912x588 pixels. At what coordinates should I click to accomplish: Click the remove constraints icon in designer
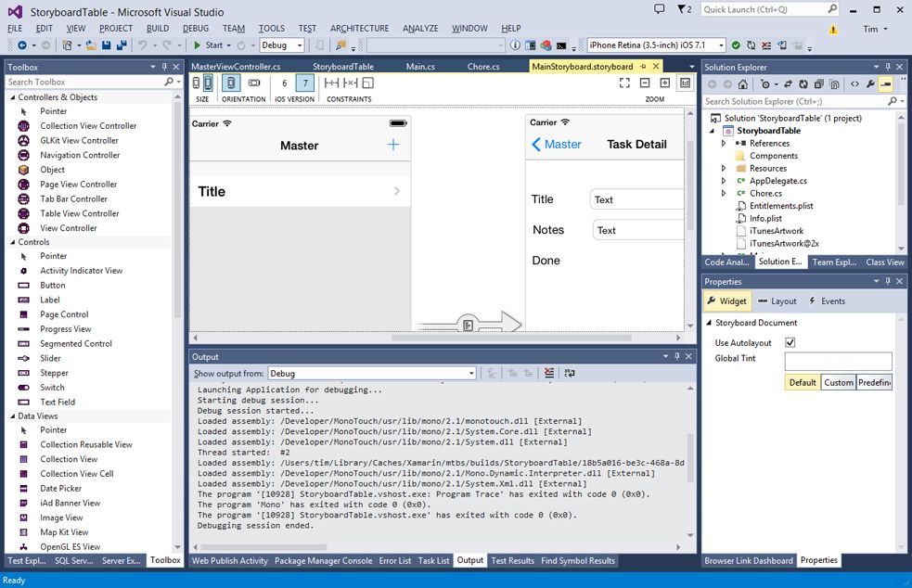point(350,83)
